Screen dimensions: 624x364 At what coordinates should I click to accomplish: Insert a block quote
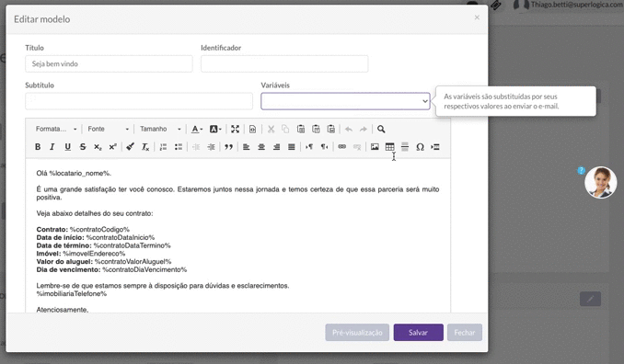click(228, 147)
